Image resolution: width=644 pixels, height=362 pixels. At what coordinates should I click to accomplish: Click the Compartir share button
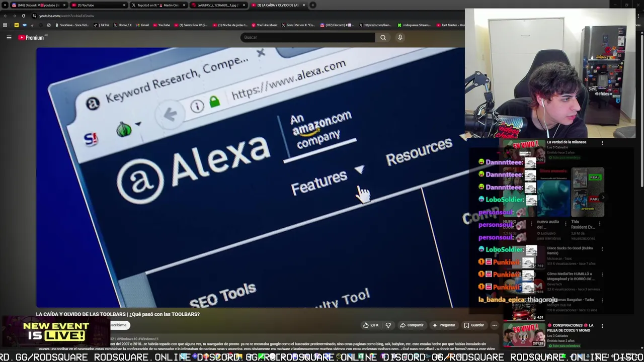[412, 325]
